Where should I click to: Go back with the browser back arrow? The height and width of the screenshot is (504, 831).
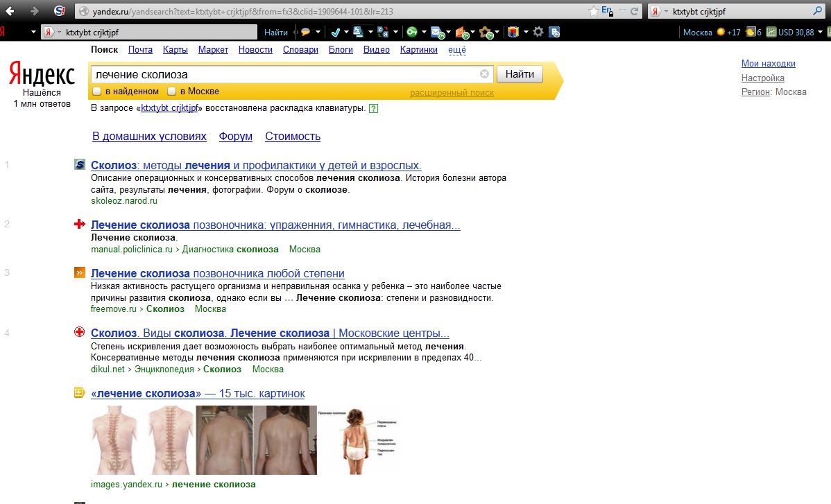click(10, 11)
